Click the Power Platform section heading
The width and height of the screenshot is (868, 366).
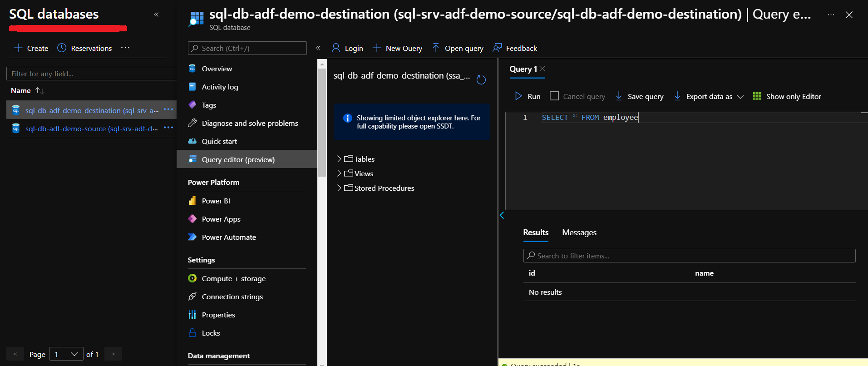(x=213, y=182)
